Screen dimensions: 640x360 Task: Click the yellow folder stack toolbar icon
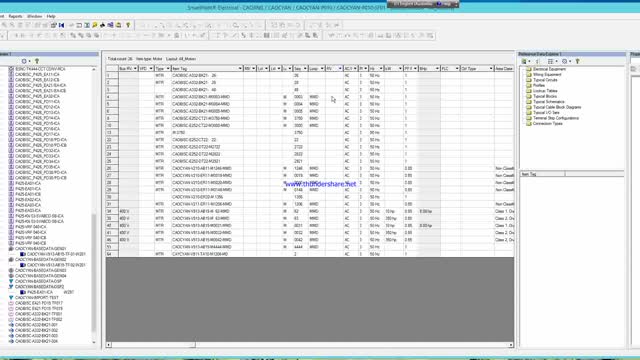[x=119, y=25]
